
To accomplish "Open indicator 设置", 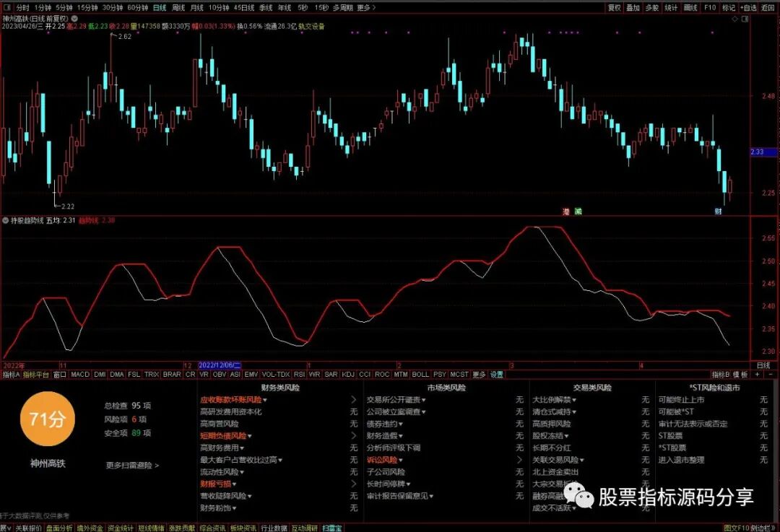I will click(x=496, y=375).
